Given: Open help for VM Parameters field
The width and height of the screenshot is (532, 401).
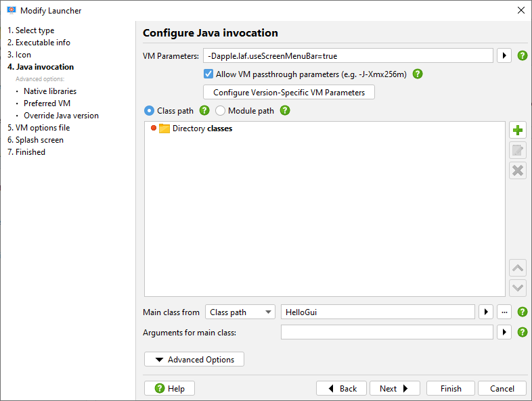Looking at the screenshot, I should [x=522, y=55].
